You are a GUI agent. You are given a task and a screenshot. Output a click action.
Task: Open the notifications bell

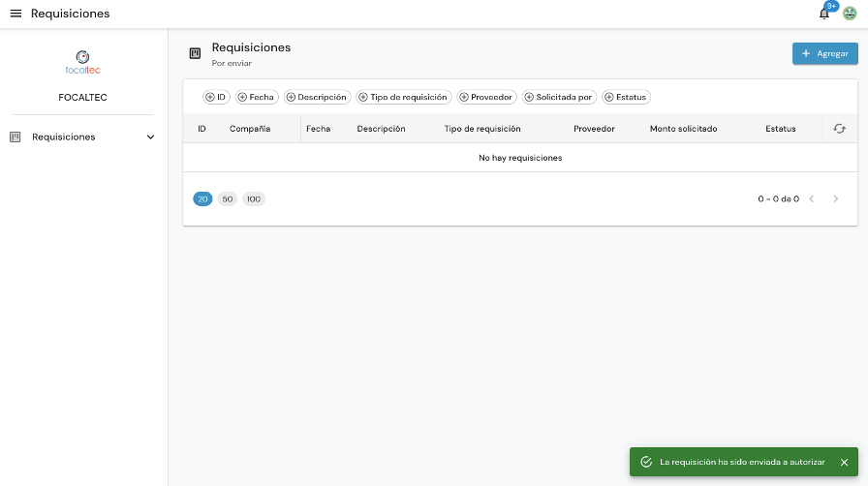pyautogui.click(x=824, y=14)
